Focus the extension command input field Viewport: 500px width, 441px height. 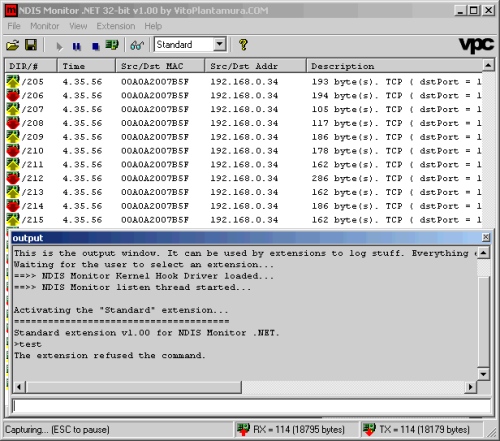point(251,406)
